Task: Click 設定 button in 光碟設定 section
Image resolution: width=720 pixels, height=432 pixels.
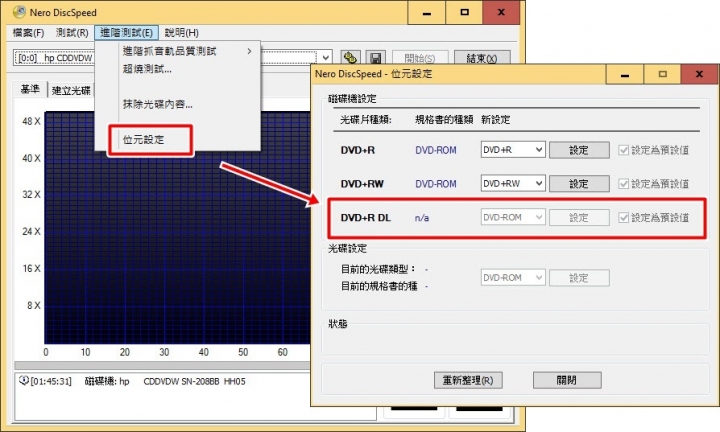Action: [579, 278]
